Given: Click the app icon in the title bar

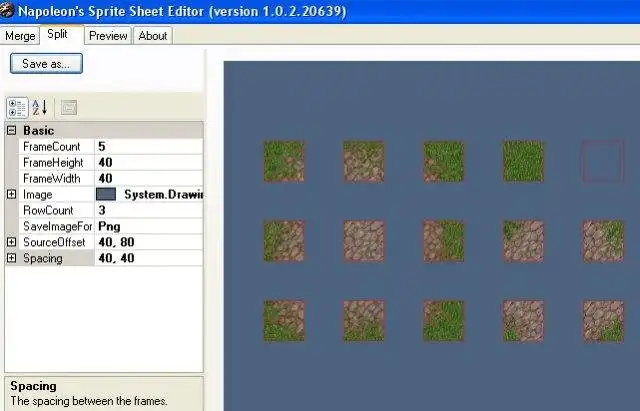Looking at the screenshot, I should point(7,11).
